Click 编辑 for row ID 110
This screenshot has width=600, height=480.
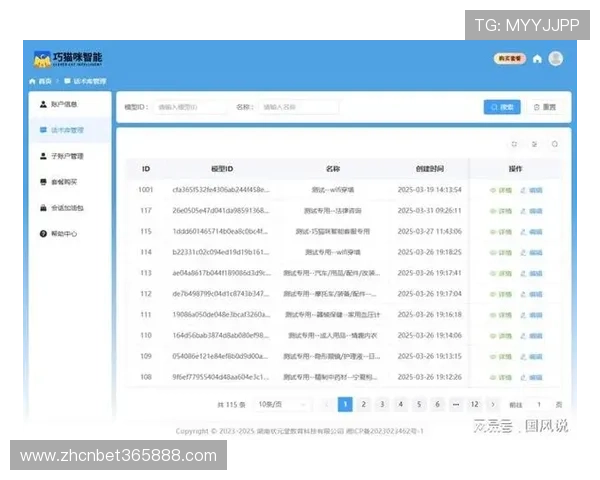click(x=532, y=336)
